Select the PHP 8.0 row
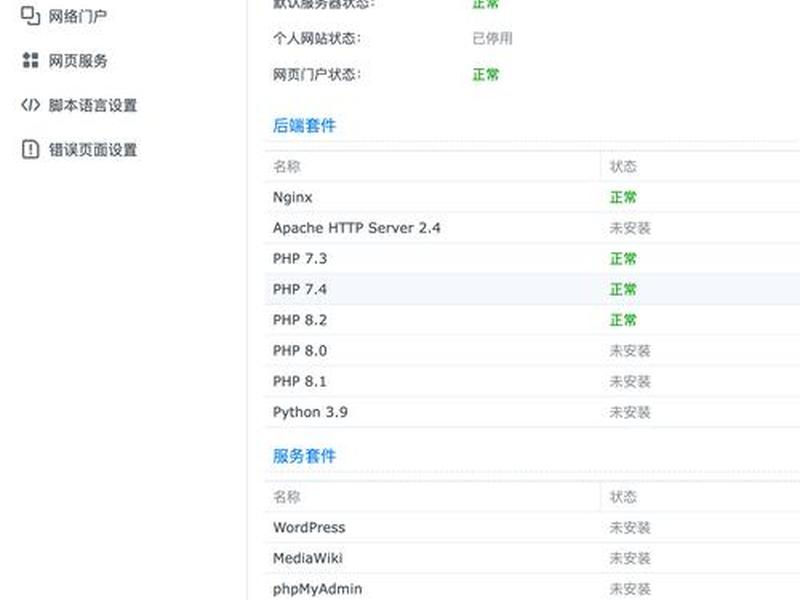 tap(532, 351)
